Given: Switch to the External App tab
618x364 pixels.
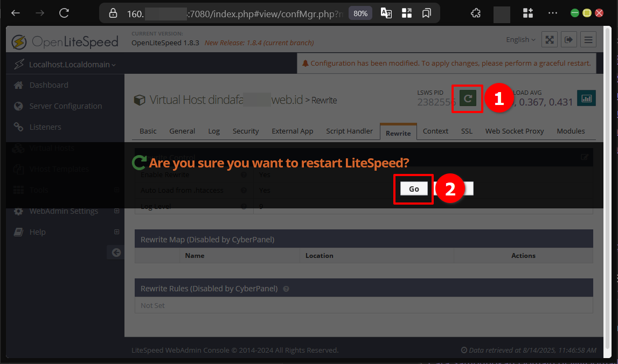Looking at the screenshot, I should point(293,131).
